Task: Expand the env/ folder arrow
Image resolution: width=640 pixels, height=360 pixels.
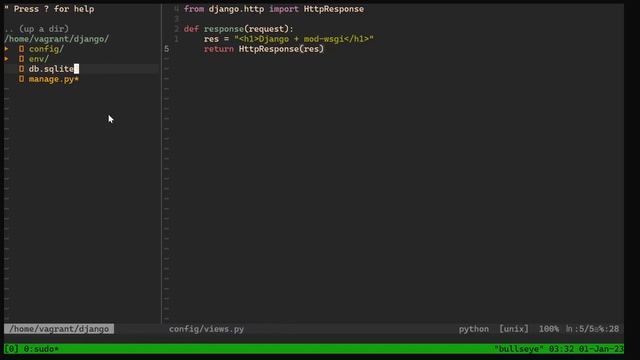Action: (x=7, y=59)
